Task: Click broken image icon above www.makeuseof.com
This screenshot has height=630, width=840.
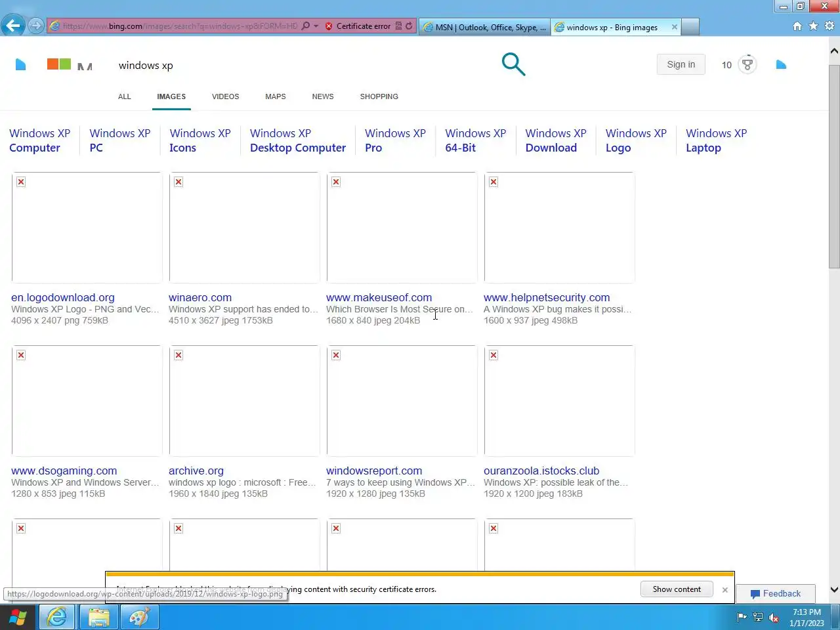Action: tap(336, 182)
